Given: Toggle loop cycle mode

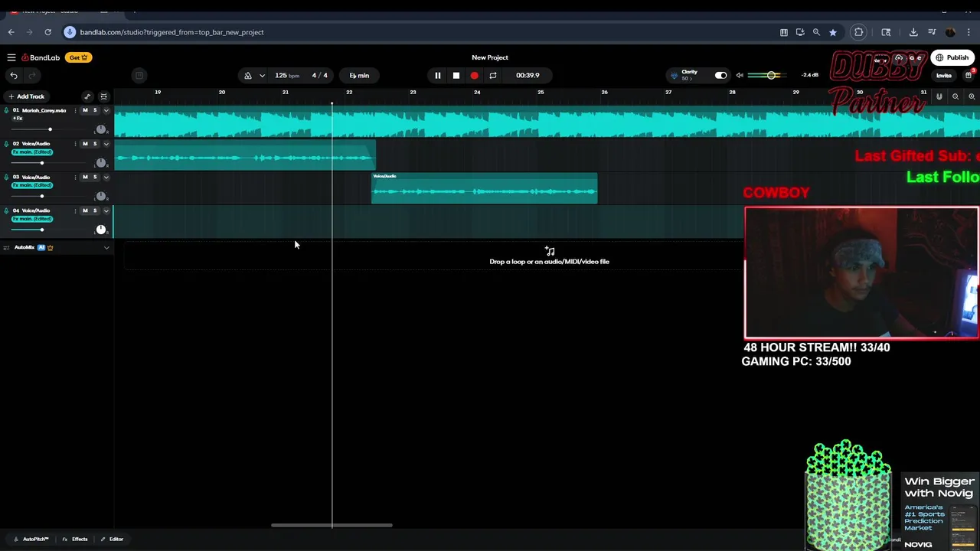Looking at the screenshot, I should (x=493, y=75).
